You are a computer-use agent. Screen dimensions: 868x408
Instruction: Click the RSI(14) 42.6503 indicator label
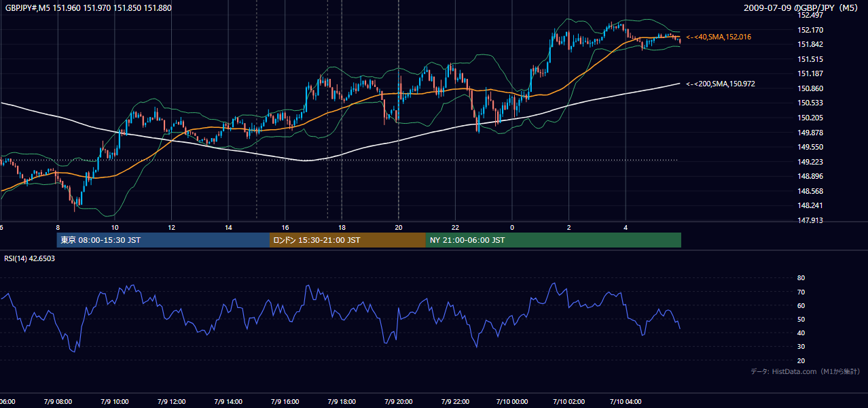coord(30,258)
